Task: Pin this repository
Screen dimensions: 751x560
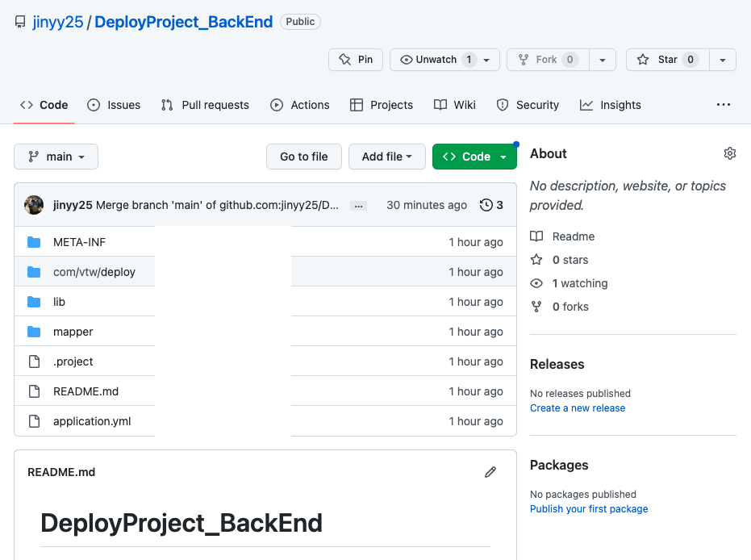Action: pos(356,60)
